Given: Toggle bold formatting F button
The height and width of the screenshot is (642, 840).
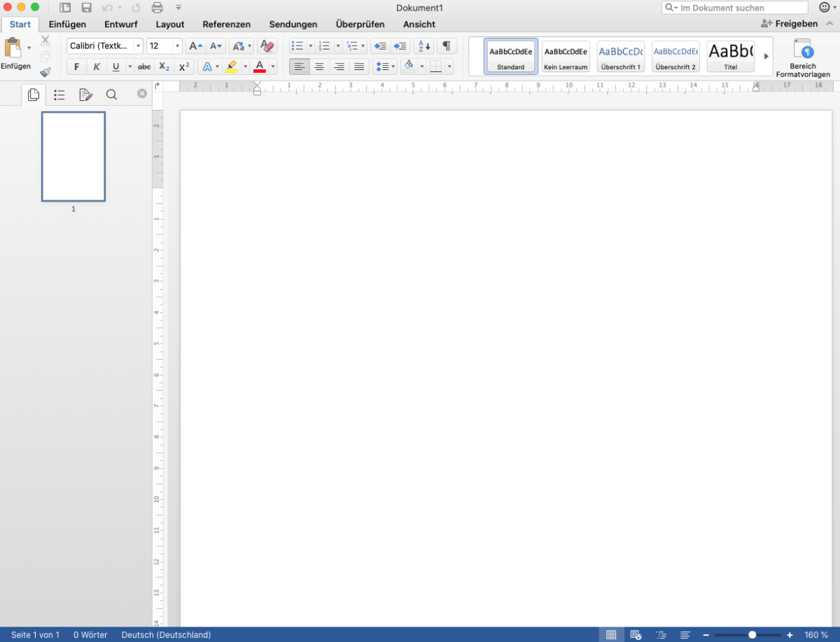Looking at the screenshot, I should [x=76, y=67].
